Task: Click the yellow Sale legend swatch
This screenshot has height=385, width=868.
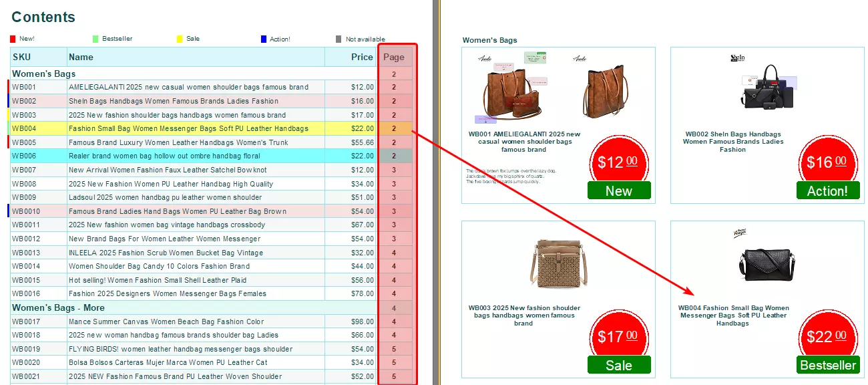Action: [x=180, y=39]
